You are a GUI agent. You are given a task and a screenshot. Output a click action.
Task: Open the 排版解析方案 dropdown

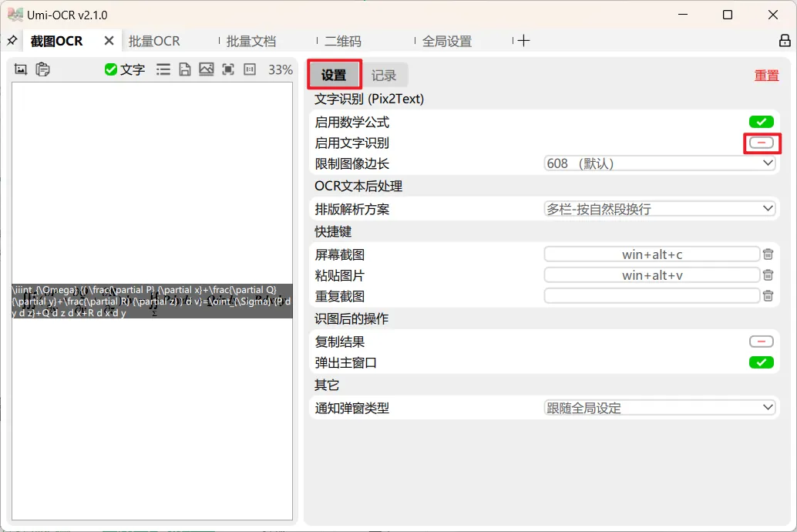click(x=659, y=209)
